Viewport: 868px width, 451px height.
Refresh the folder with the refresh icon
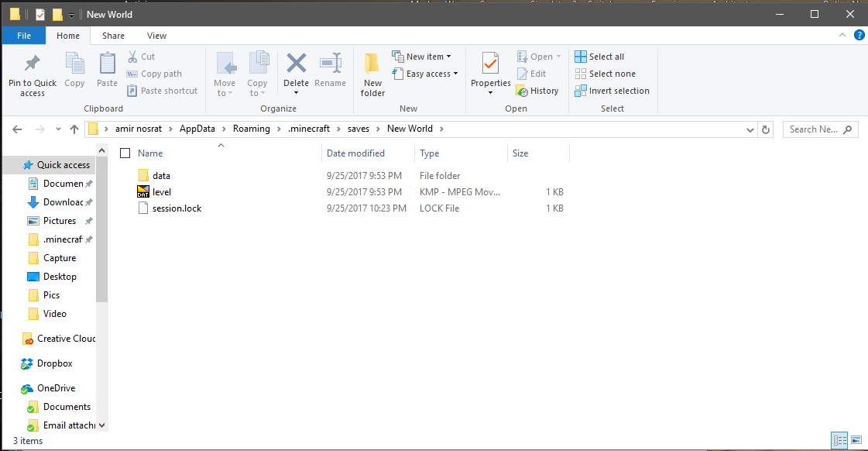pyautogui.click(x=766, y=129)
